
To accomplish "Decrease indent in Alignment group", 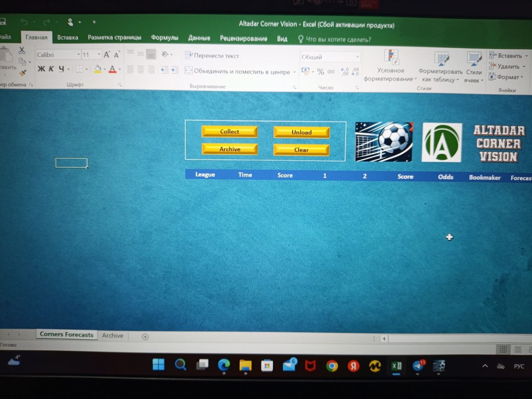I will [x=164, y=70].
